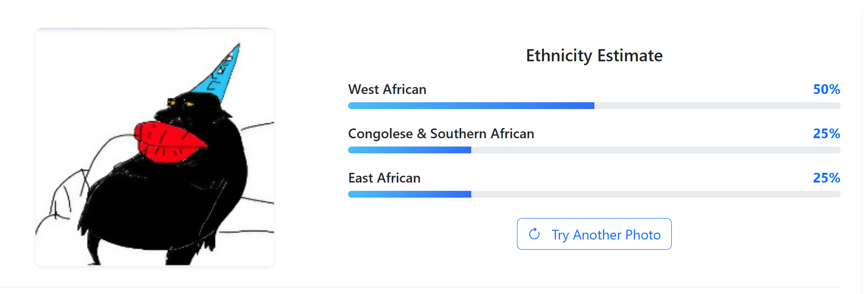Click the 25% value for Congolese & Southern African

(826, 134)
